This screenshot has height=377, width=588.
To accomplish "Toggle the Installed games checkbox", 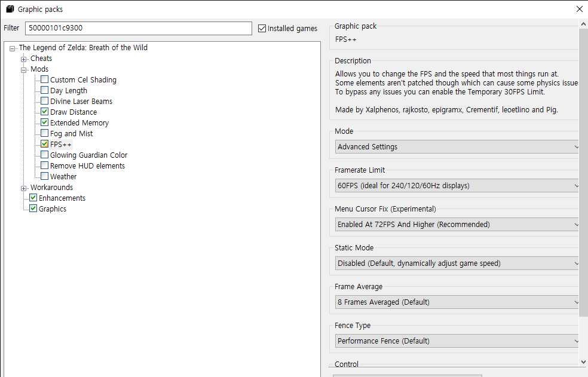I will click(x=262, y=28).
